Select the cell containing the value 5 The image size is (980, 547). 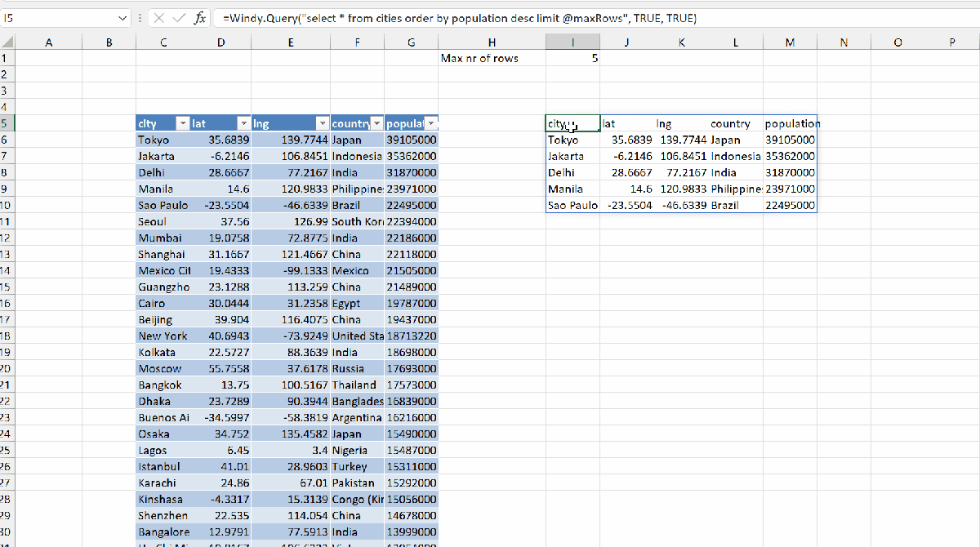click(x=572, y=58)
